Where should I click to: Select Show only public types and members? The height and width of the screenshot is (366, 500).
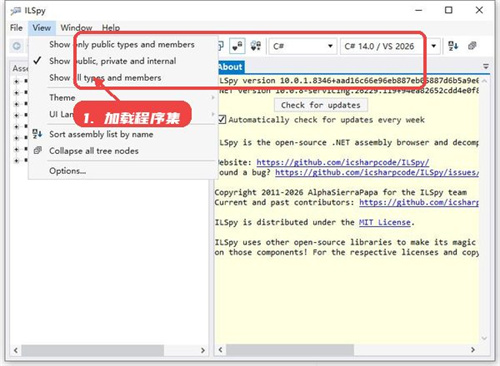point(122,44)
